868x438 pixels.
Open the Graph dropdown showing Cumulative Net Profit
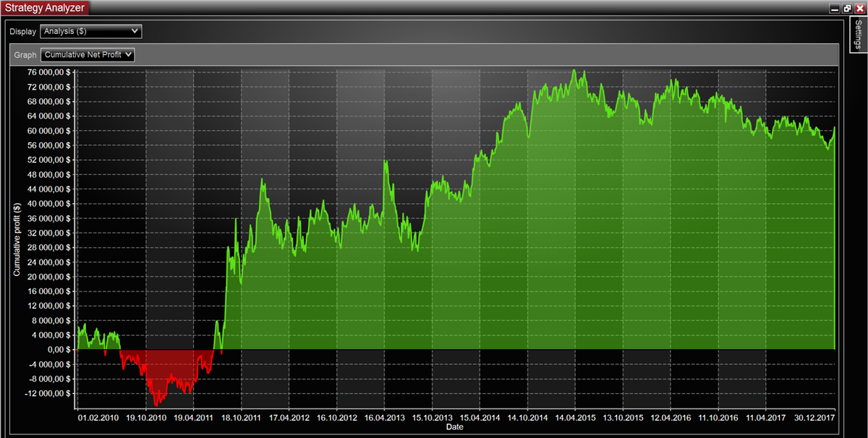pos(88,54)
